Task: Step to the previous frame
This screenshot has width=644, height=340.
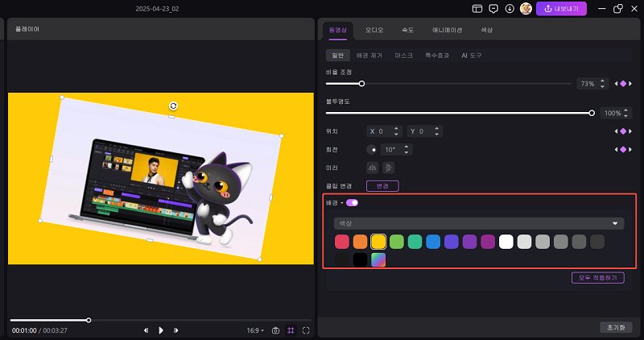Action: coord(146,330)
